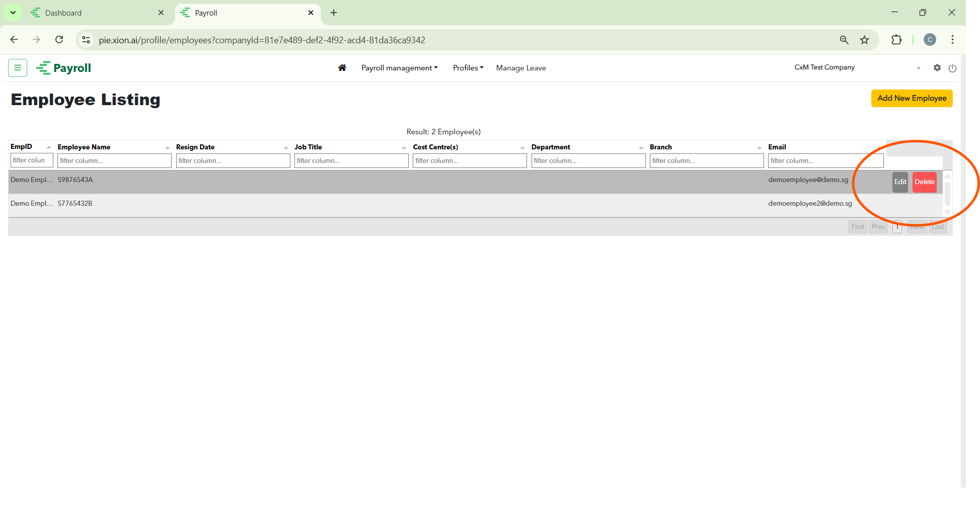Open the CxM Test Company selector
Viewport: 980px width, 511px height.
pos(857,68)
